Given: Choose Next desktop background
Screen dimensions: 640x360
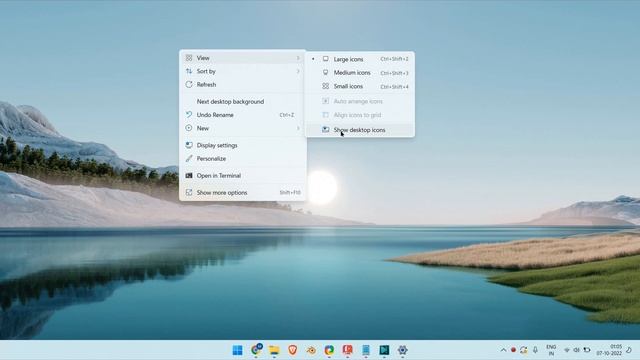Looking at the screenshot, I should tap(243, 102).
